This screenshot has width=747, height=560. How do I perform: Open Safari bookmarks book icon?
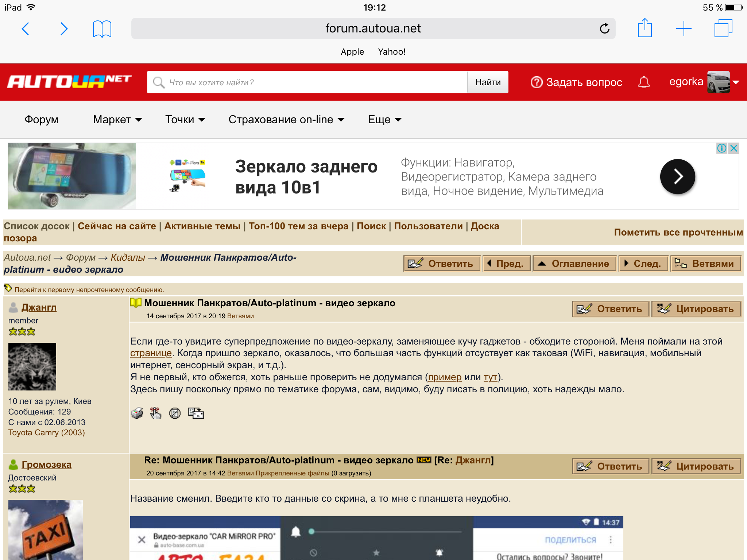pos(102,29)
